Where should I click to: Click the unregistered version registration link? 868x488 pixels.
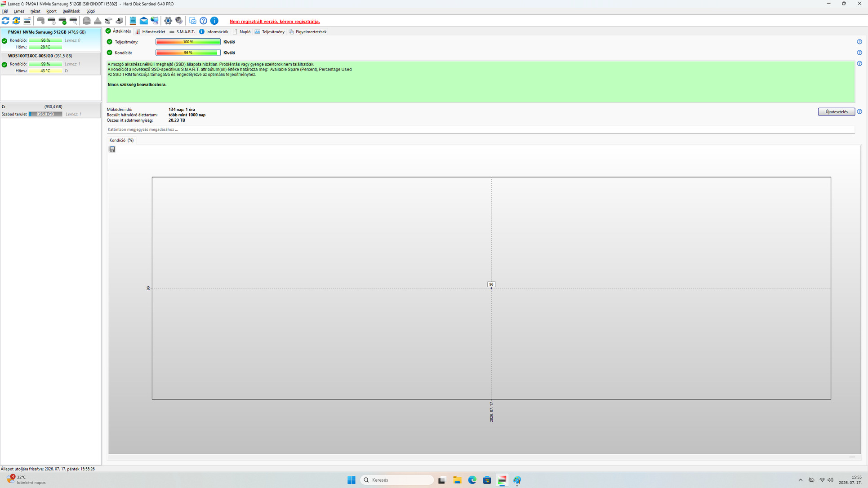pyautogui.click(x=275, y=21)
